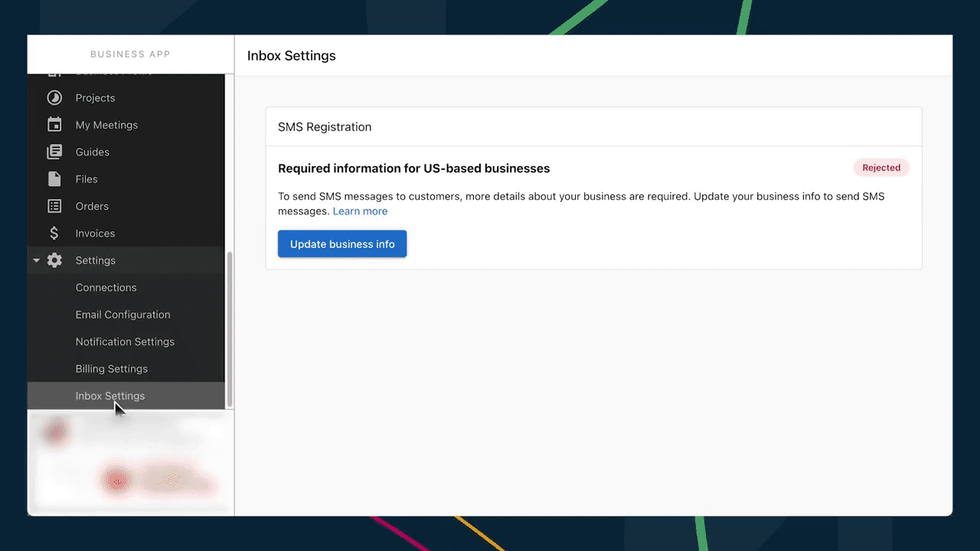The height and width of the screenshot is (551, 980).
Task: Open Notification Settings
Action: pyautogui.click(x=125, y=341)
